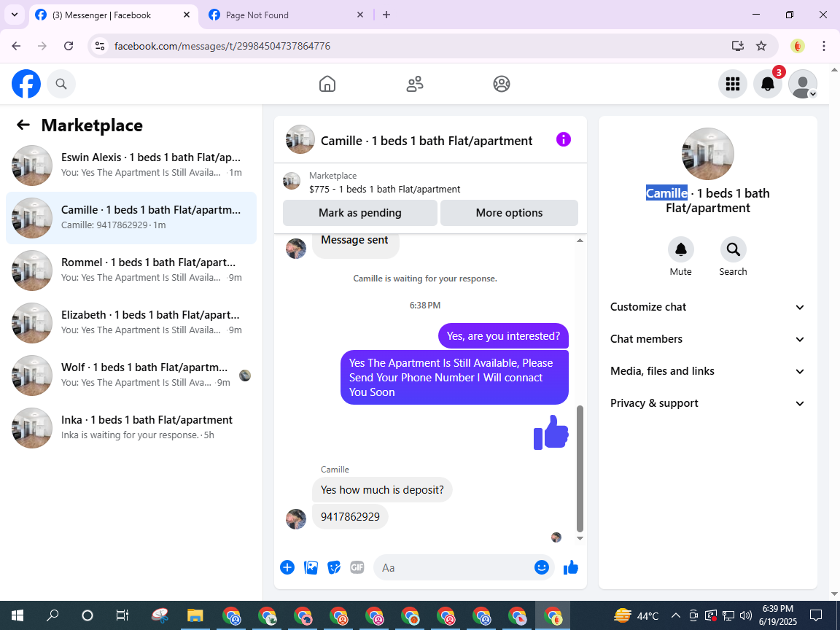840x630 pixels.
Task: Open the purple conversation information icon
Action: [564, 140]
